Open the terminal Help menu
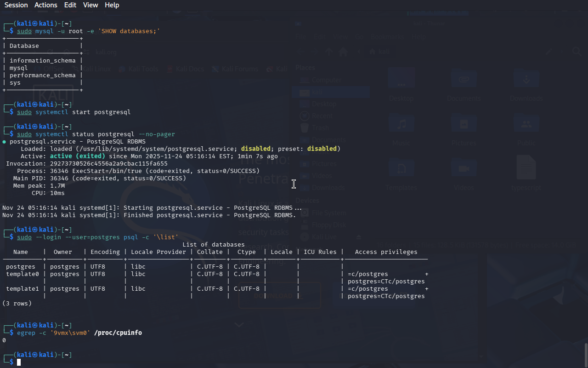Screen dimensions: 588x368 coord(112,5)
